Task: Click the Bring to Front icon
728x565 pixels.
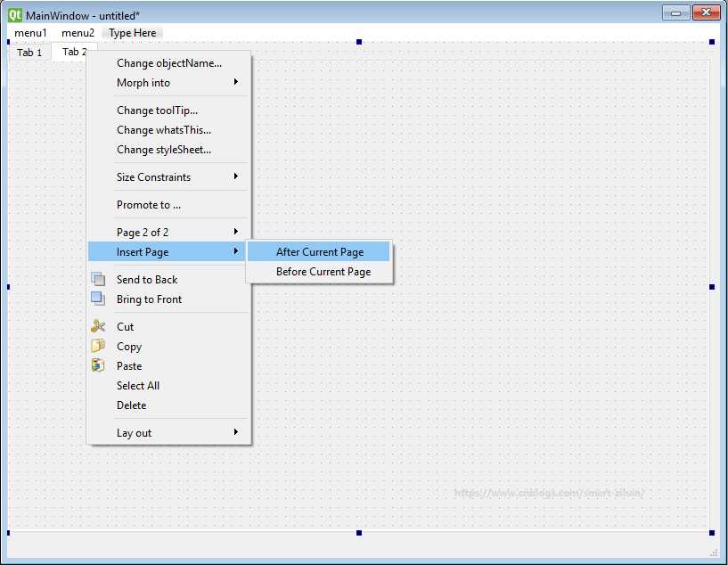Action: (x=98, y=299)
